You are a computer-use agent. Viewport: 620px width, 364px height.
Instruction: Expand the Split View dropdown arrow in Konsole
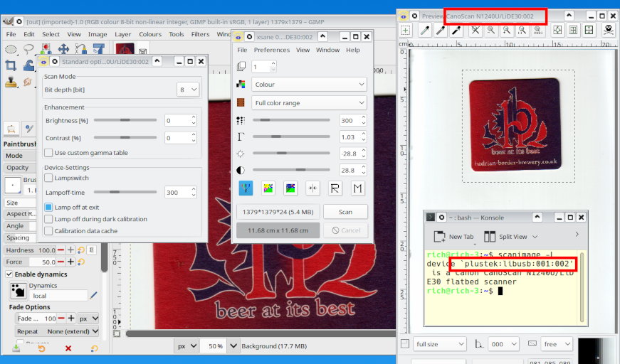[x=535, y=237]
